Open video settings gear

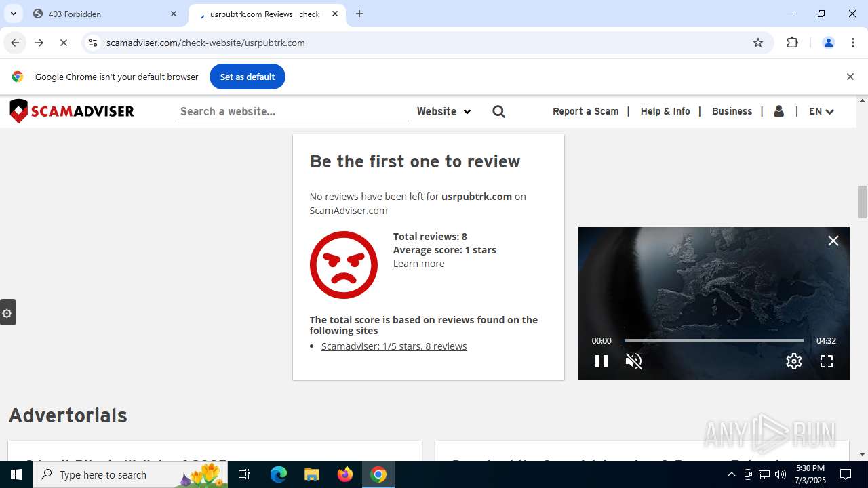tap(793, 361)
